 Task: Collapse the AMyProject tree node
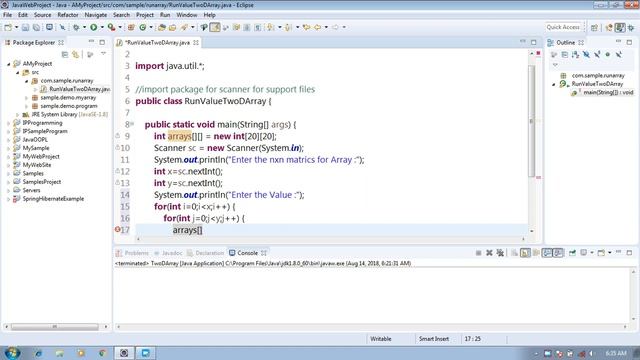[x=9, y=64]
